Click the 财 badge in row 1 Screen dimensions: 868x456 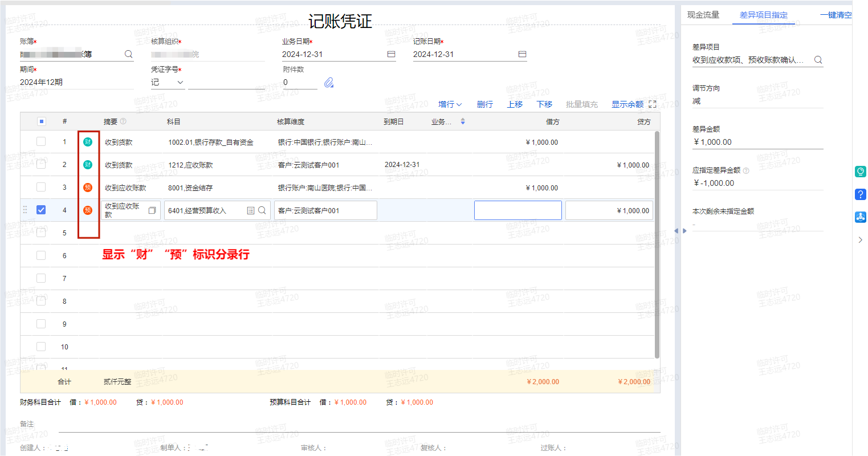coord(88,142)
